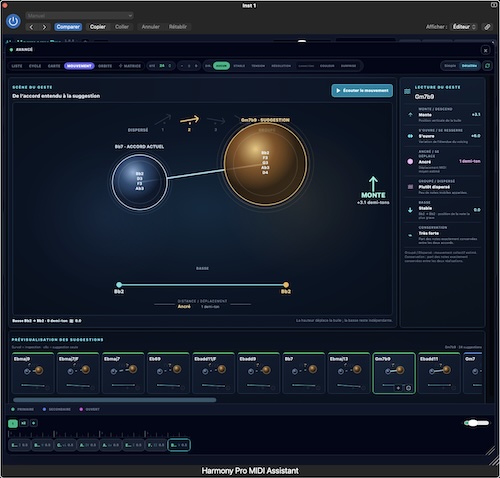Image resolution: width=500 pixels, height=478 pixels.
Task: Switch to the Carte tab
Action: point(54,66)
